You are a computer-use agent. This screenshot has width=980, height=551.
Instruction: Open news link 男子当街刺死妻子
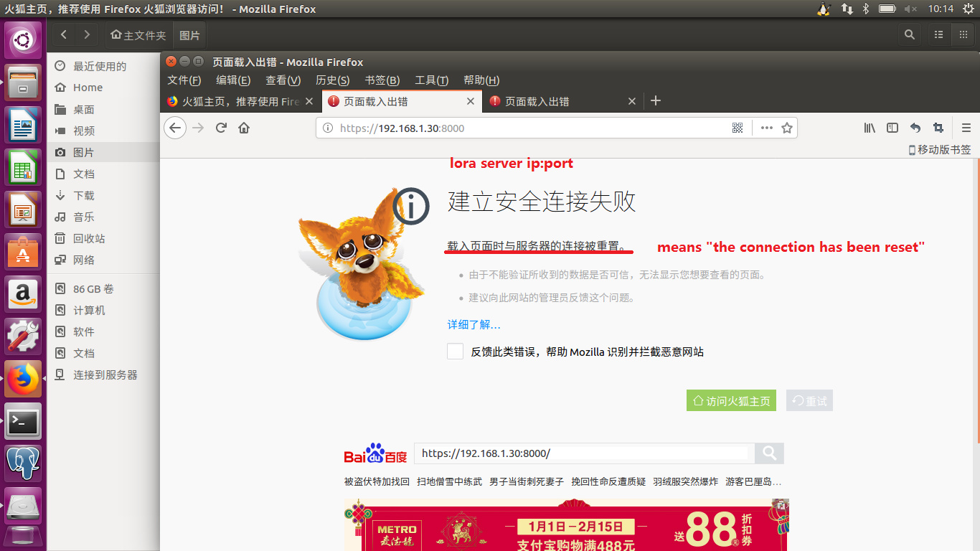click(x=527, y=481)
